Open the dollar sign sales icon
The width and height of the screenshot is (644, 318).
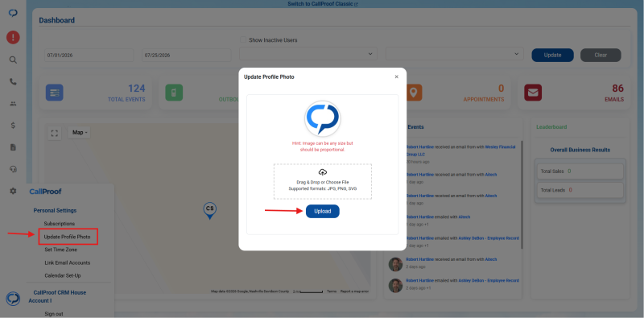[x=13, y=126]
